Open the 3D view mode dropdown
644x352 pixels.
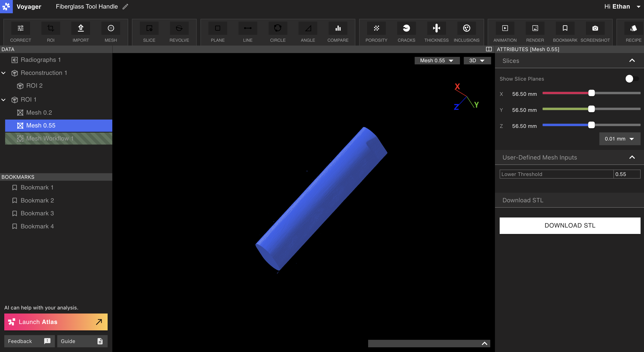point(477,61)
